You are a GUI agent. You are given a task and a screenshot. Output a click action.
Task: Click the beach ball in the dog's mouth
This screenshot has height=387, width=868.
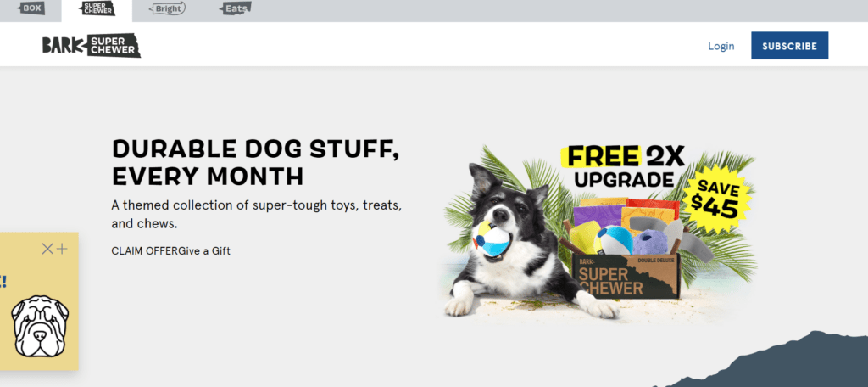[x=491, y=241]
